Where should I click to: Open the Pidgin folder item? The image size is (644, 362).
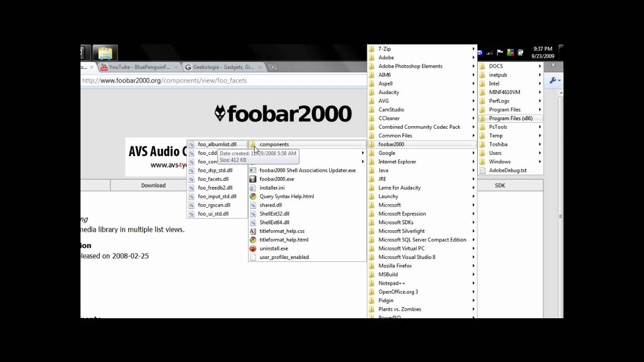pyautogui.click(x=422, y=301)
